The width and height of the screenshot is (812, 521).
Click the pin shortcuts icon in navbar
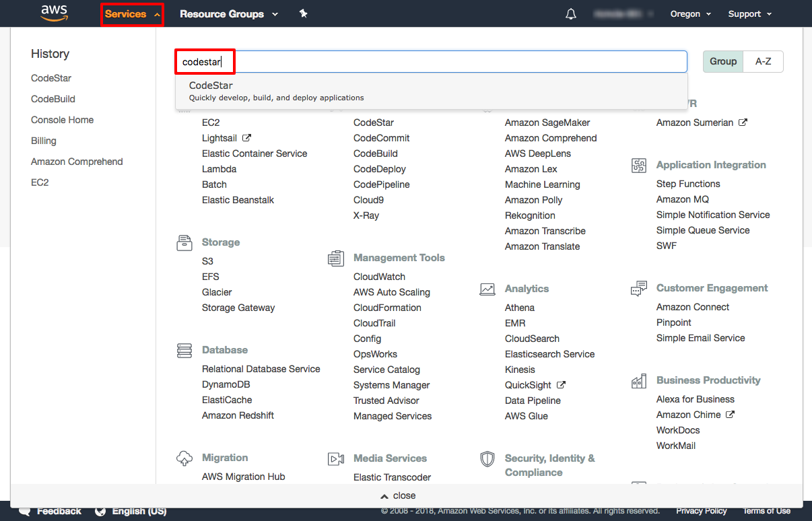tap(304, 13)
